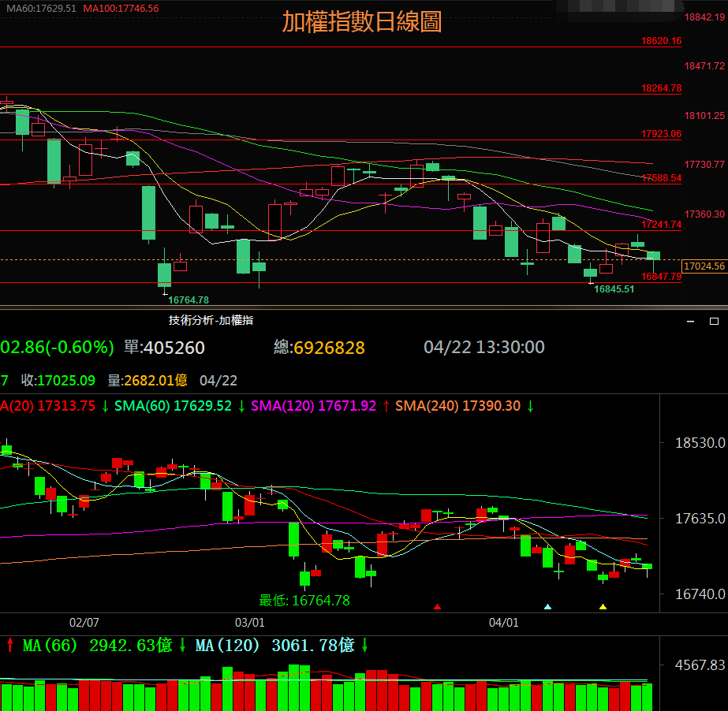This screenshot has width=728, height=711.
Task: Click the MA(66) volume average label
Action: pos(50,646)
